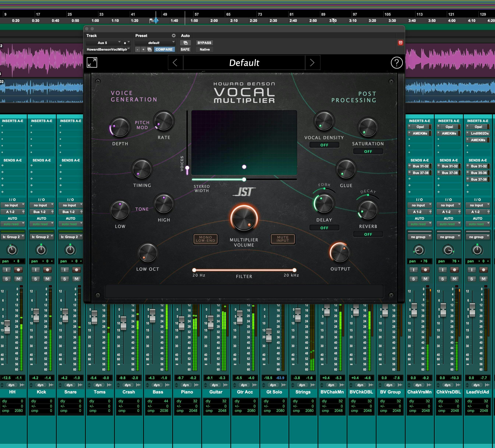The width and height of the screenshot is (495, 448).
Task: Open the Preset menu round arrow
Action: pyautogui.click(x=174, y=36)
